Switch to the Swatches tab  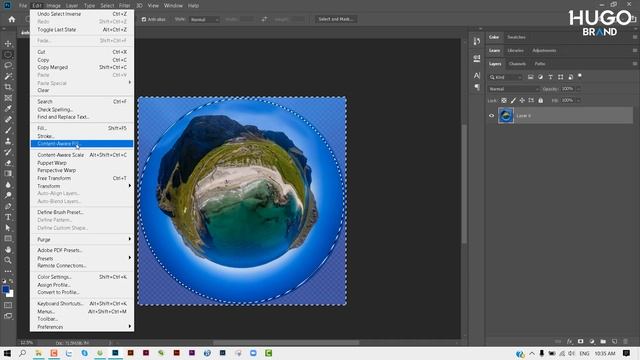point(516,37)
